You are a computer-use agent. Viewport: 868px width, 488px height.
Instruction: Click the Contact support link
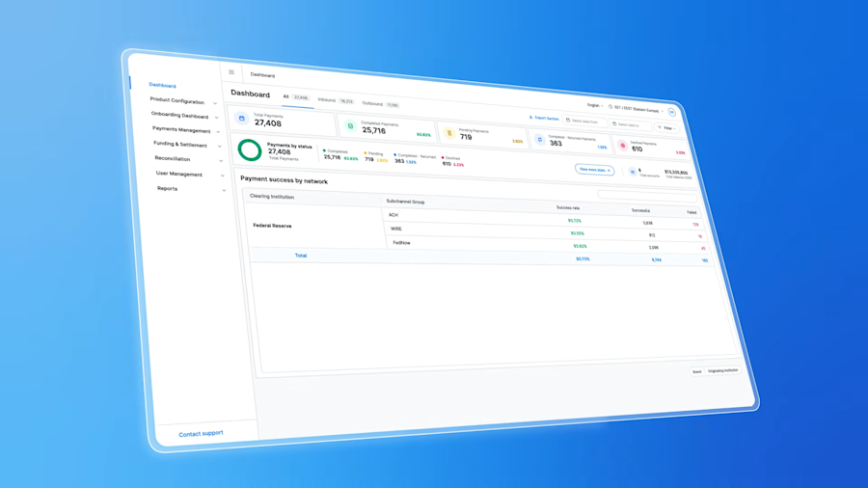(x=201, y=434)
